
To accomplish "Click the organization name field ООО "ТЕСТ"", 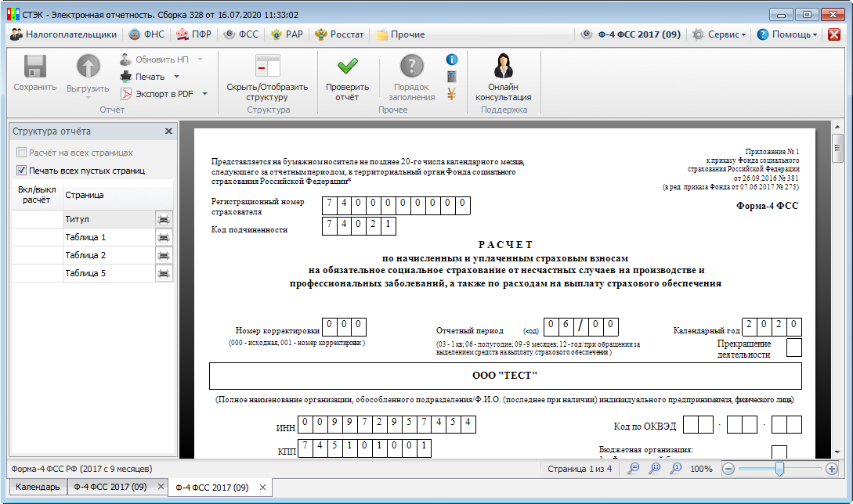I will coord(505,376).
